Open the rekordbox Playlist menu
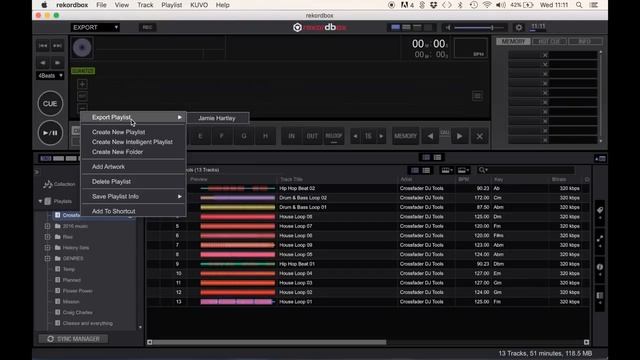The width and height of the screenshot is (640, 360). [x=171, y=5]
